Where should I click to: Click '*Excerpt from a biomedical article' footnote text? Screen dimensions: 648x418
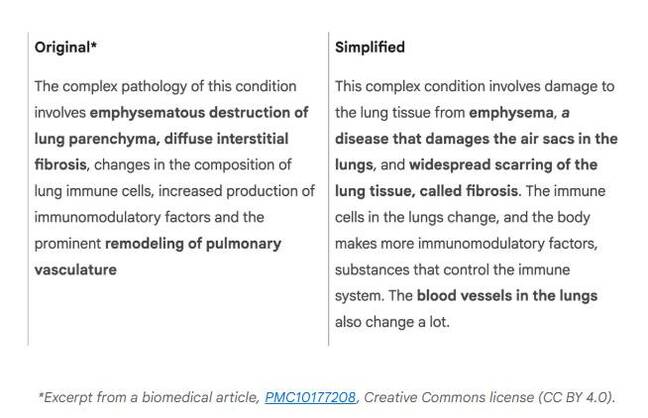pos(148,397)
